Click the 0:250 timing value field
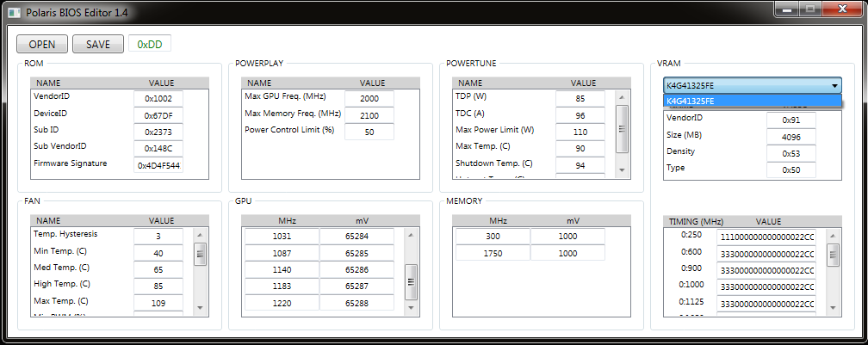Viewport: 868px width, 345px height. tap(766, 237)
